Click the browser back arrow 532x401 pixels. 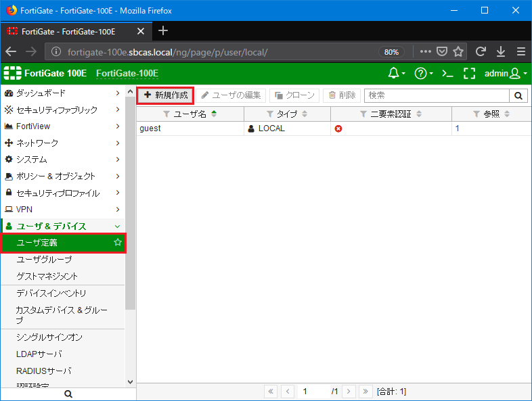tap(11, 52)
